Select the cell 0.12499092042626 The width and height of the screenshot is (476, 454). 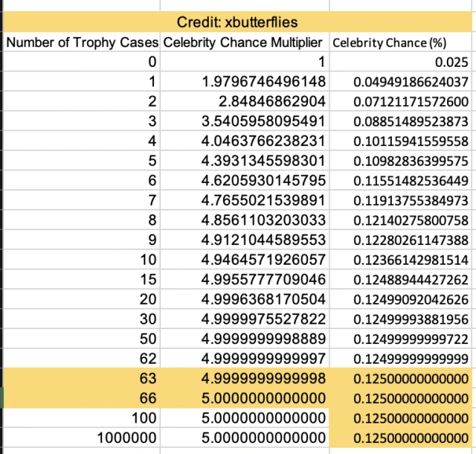point(401,299)
